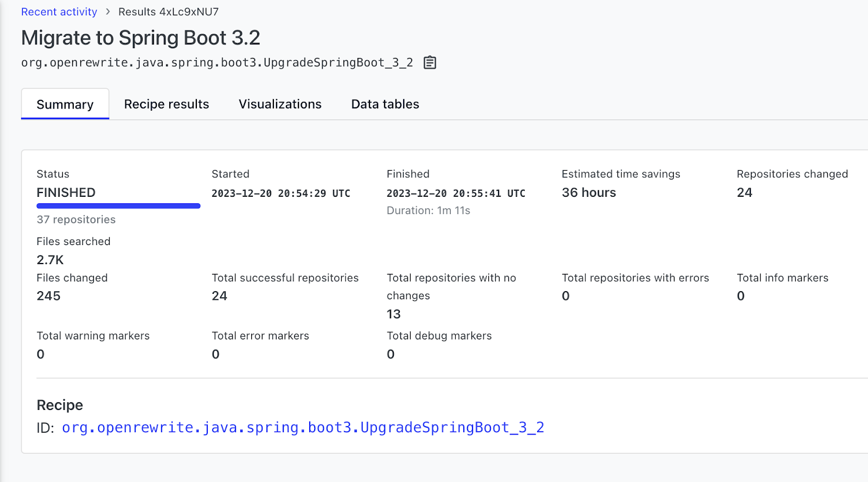The image size is (868, 482).
Task: Select the Summary tab
Action: pos(65,104)
